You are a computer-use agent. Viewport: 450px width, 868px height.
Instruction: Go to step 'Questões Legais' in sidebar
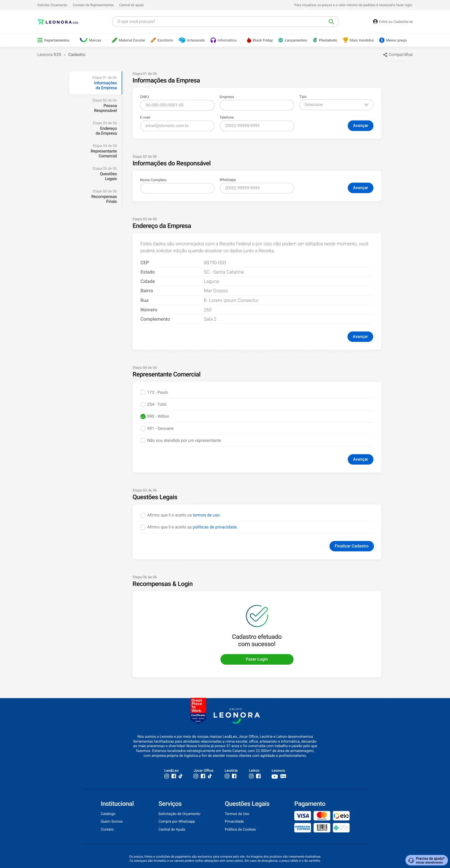tap(105, 174)
